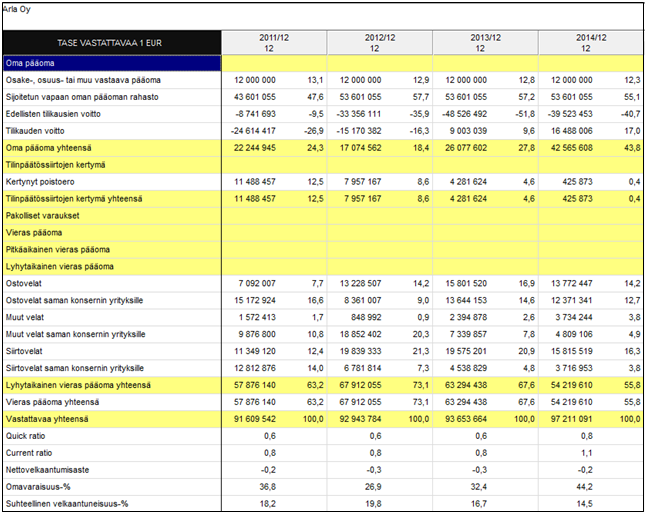Select value -24 614 417 cell
This screenshot has height=513, width=645.
pos(253,131)
